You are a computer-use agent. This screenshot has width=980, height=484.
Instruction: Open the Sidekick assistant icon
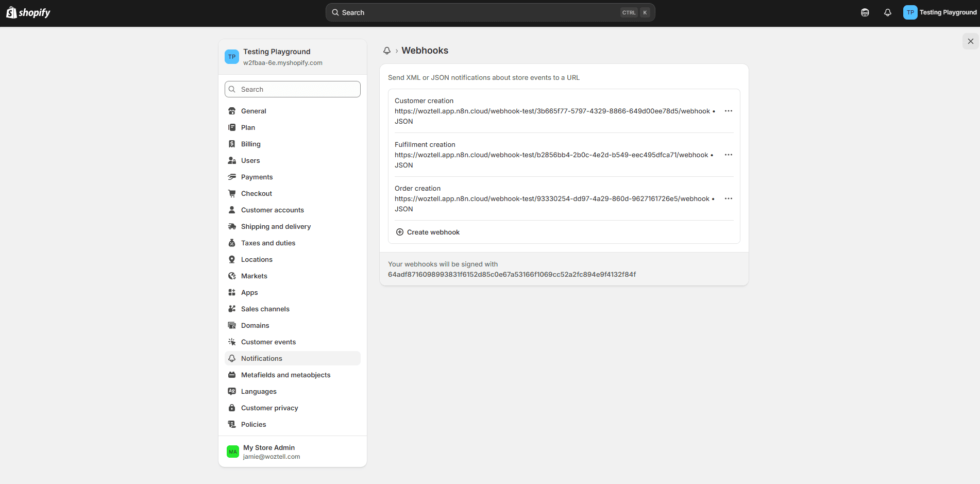[x=865, y=12]
